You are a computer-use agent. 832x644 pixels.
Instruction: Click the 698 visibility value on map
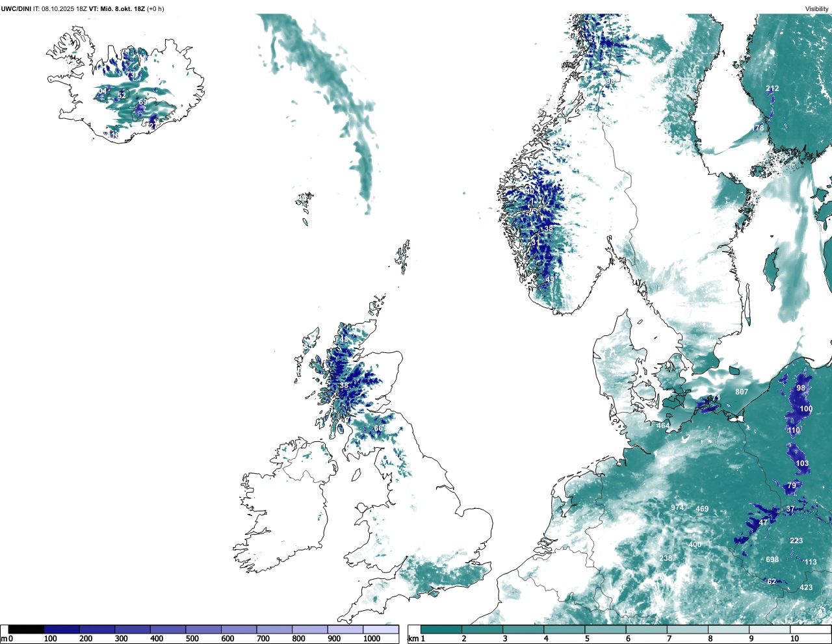tap(772, 560)
